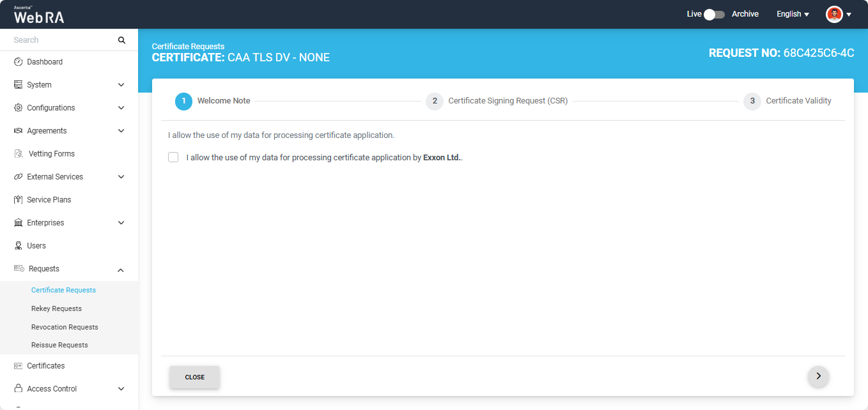Screen dimensions: 868x410
Task: Click the Configurations gear icon
Action: [18, 108]
